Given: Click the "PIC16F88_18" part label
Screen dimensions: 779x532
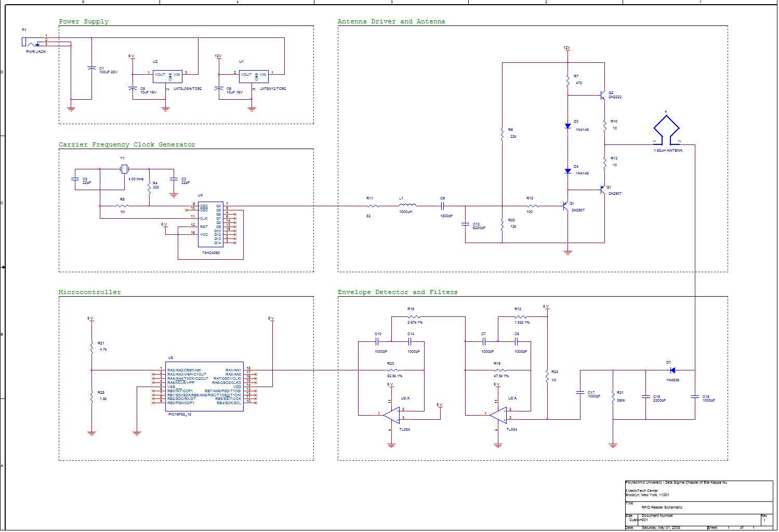Looking at the screenshot, I should [180, 415].
